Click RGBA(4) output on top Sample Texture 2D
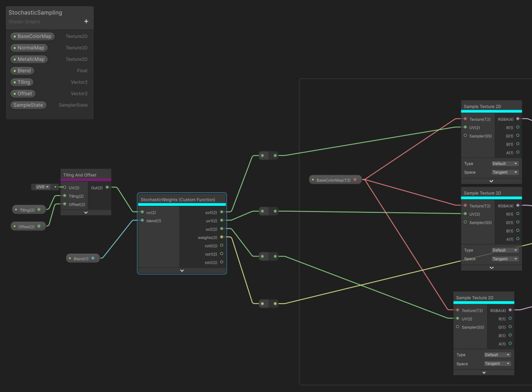Screen dimensions: 532x392 517,119
